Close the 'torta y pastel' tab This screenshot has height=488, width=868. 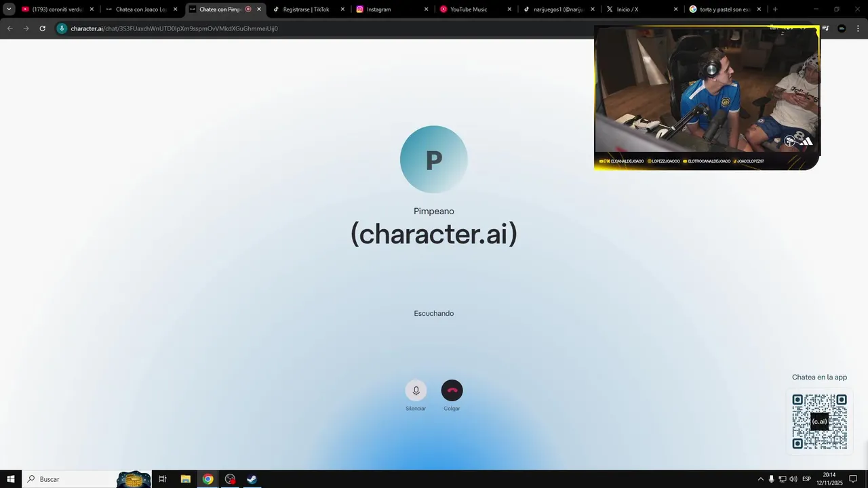pyautogui.click(x=759, y=9)
